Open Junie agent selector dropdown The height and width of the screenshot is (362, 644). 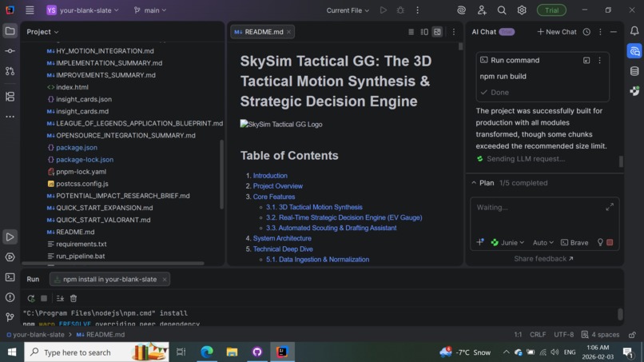tap(507, 242)
